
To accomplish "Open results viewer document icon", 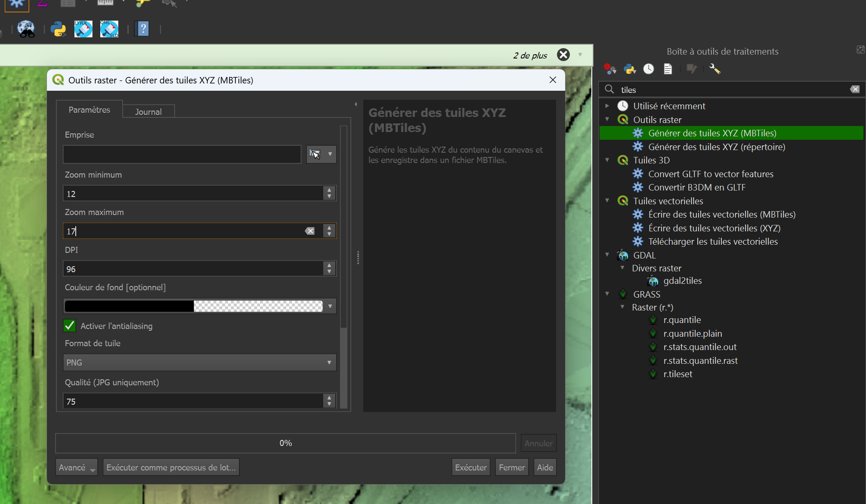I will pos(668,69).
